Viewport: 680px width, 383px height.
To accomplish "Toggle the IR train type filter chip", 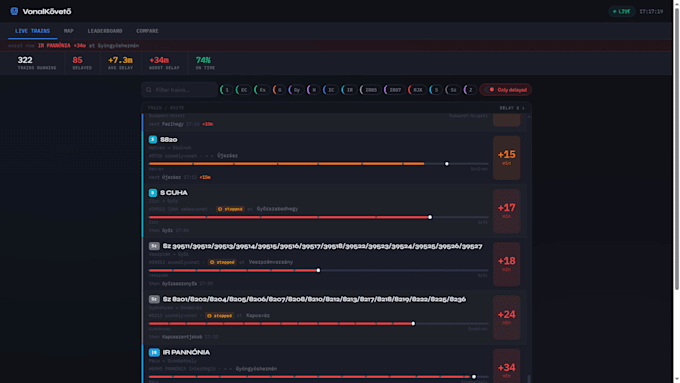I will (x=349, y=90).
